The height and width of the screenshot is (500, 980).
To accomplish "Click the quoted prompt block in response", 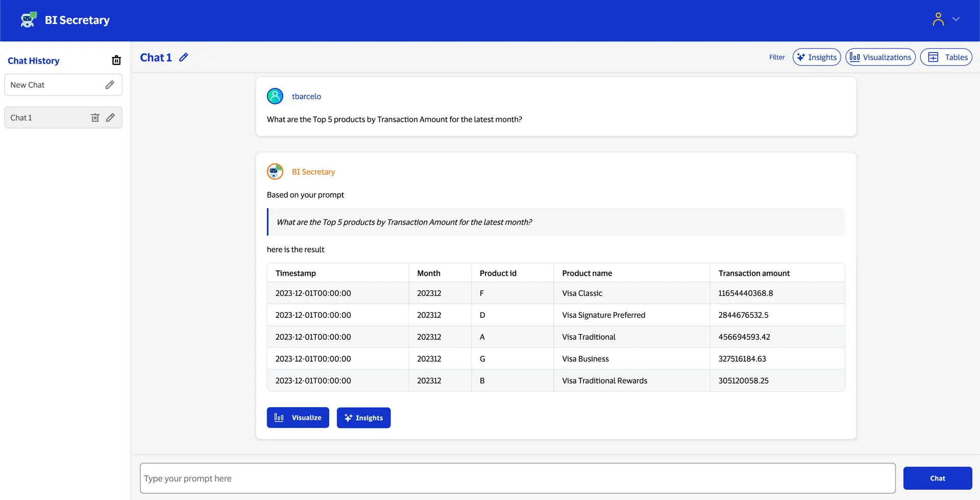I will pyautogui.click(x=556, y=222).
